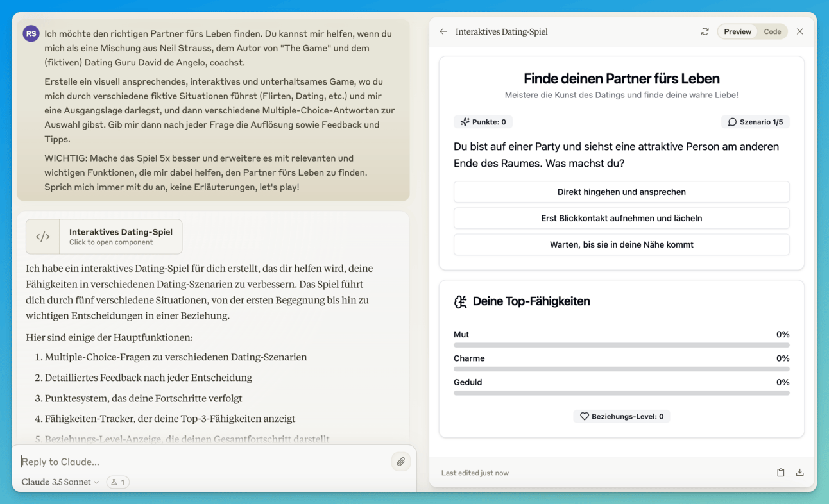Click the Geduld skill label

click(468, 382)
